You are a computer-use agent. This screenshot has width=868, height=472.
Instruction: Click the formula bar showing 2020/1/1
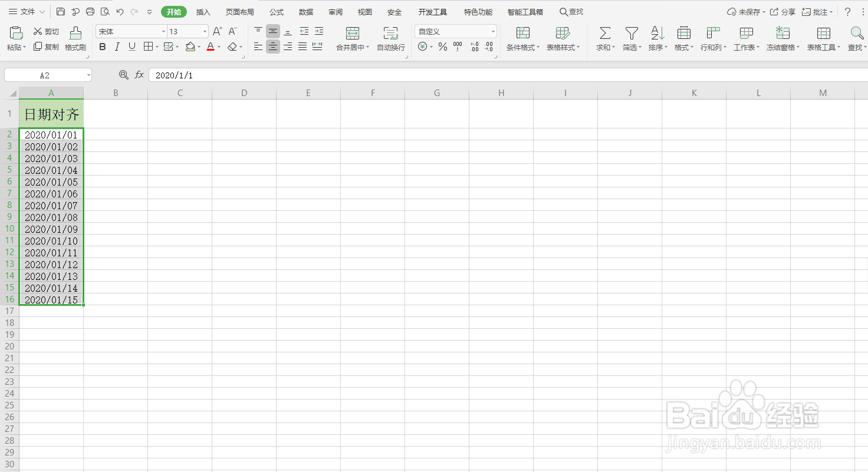click(507, 75)
